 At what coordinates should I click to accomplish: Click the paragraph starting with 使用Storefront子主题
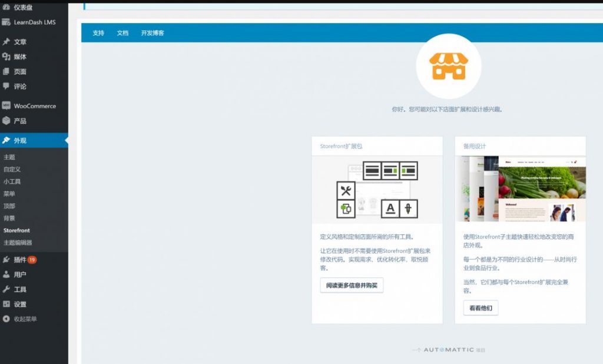[x=518, y=241]
